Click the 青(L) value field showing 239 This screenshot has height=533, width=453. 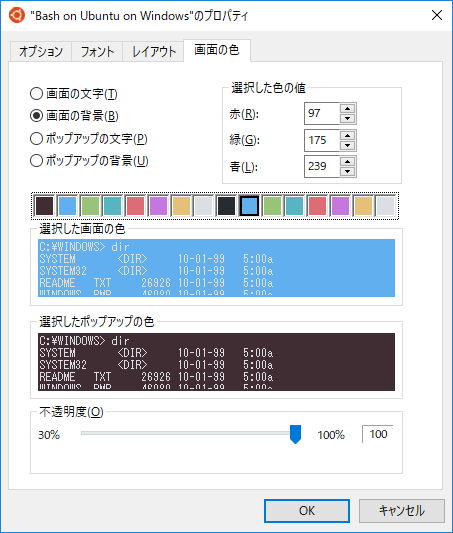[322, 166]
